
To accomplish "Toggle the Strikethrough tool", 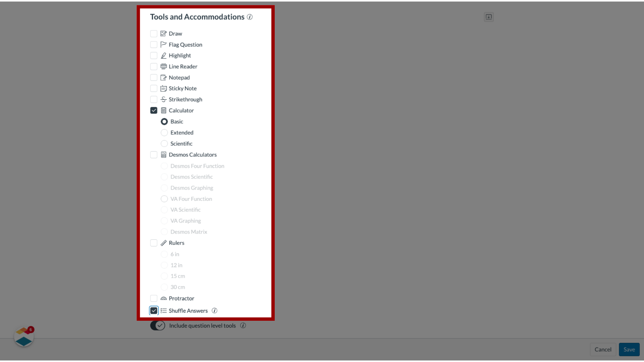I will coord(154,99).
